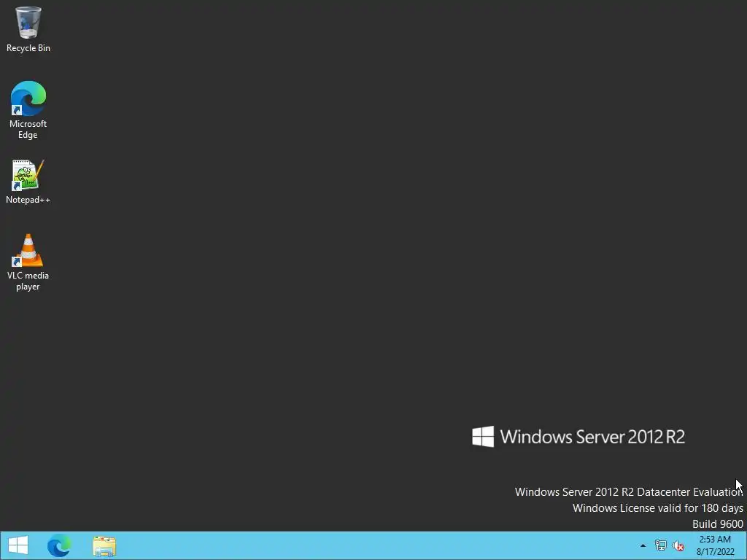Open the Windows Start button
The height and width of the screenshot is (560, 747).
[18, 545]
